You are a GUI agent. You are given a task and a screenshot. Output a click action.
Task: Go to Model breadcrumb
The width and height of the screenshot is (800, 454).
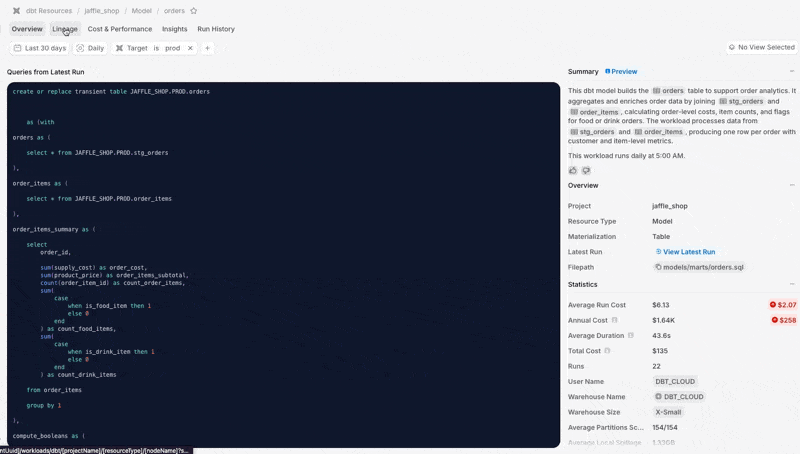[141, 11]
